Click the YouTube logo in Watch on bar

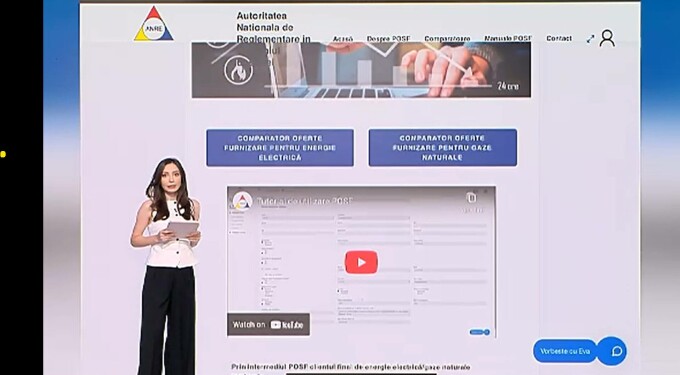287,325
